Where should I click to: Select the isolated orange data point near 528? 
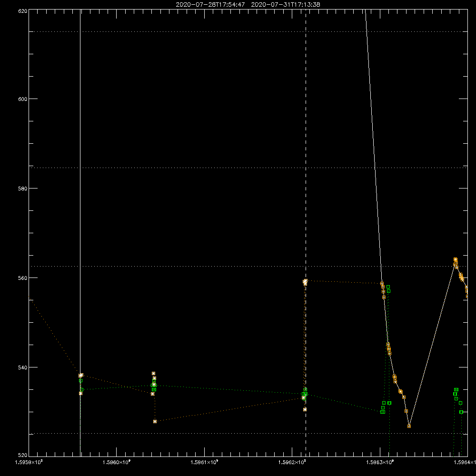coord(155,421)
